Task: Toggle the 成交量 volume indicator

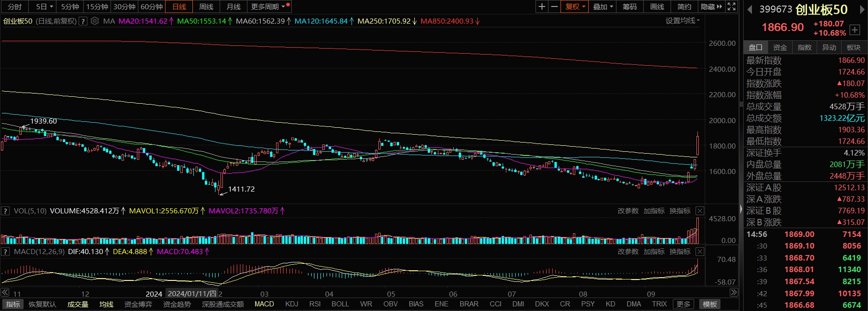Action: click(78, 304)
